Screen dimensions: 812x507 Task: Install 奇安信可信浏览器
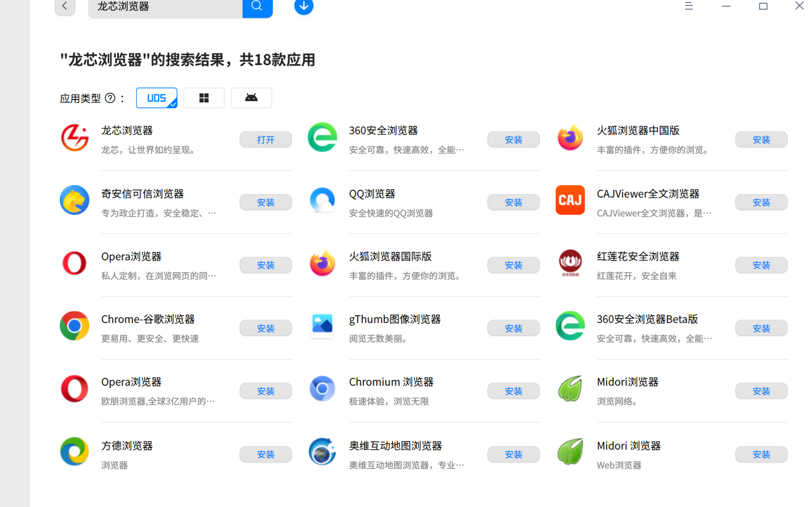[x=266, y=202]
